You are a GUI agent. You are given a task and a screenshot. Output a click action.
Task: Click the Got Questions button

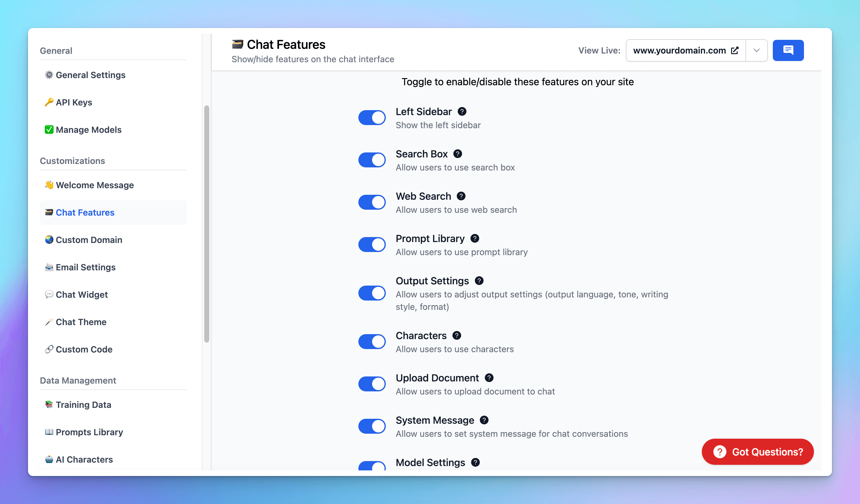tap(757, 451)
